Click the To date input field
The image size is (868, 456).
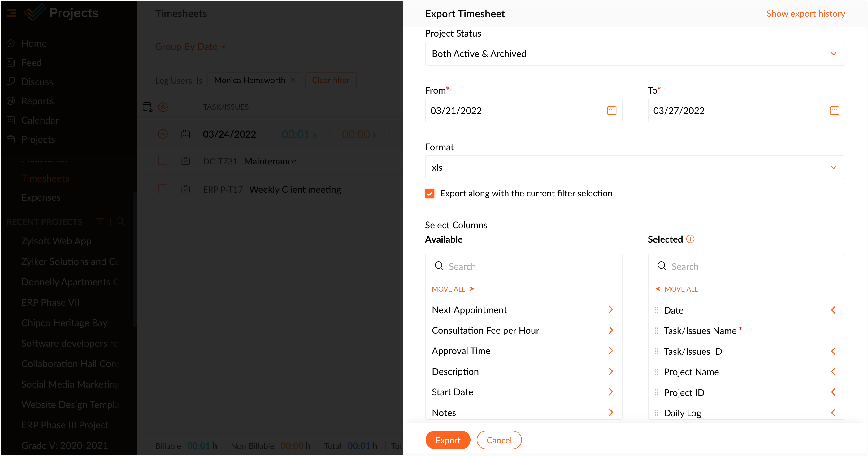746,110
